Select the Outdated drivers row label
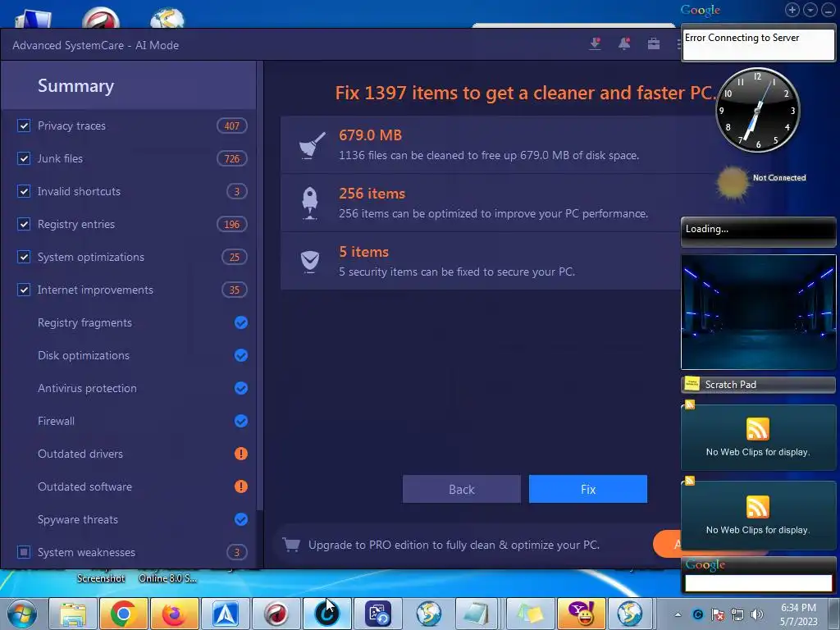The width and height of the screenshot is (840, 630). 80,454
